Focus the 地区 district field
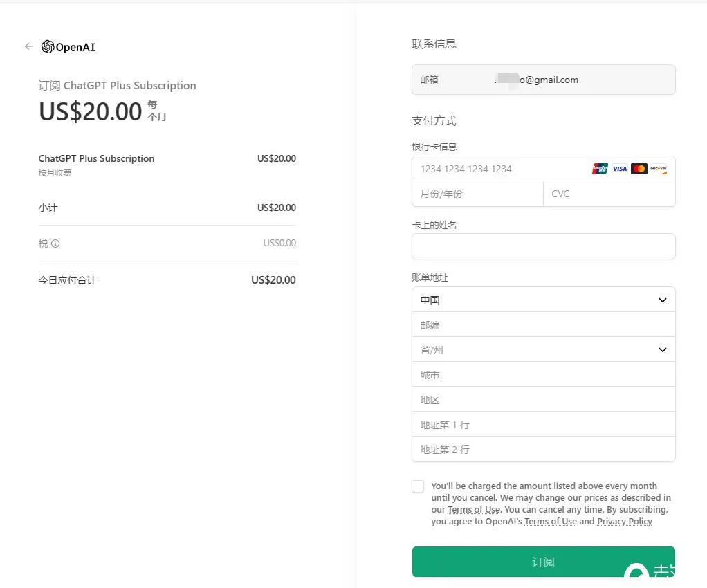Image resolution: width=707 pixels, height=588 pixels. [543, 399]
